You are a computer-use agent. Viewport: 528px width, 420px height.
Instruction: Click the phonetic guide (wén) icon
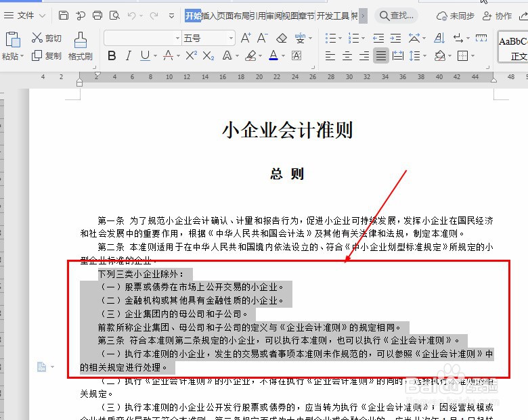(x=300, y=38)
